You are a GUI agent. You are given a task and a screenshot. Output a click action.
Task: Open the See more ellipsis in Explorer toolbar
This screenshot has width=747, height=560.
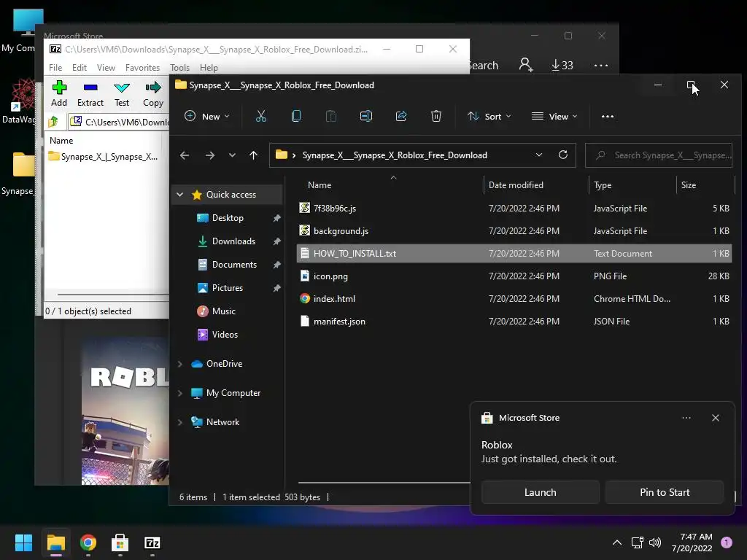pyautogui.click(x=608, y=116)
